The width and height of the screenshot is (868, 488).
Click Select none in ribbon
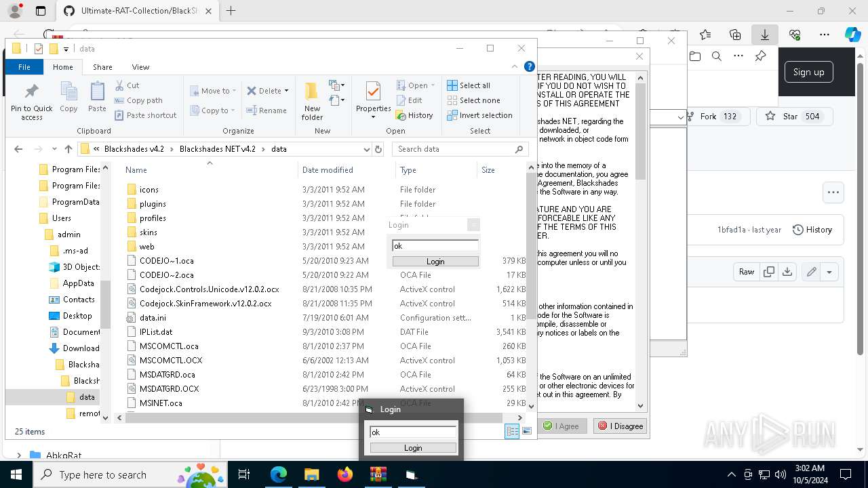click(473, 100)
